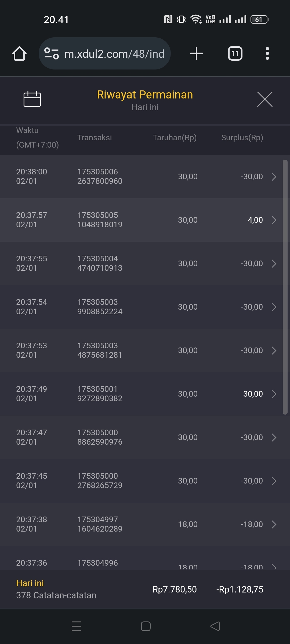
Task: Close the Riwayat Permainan panel
Action: pyautogui.click(x=264, y=99)
